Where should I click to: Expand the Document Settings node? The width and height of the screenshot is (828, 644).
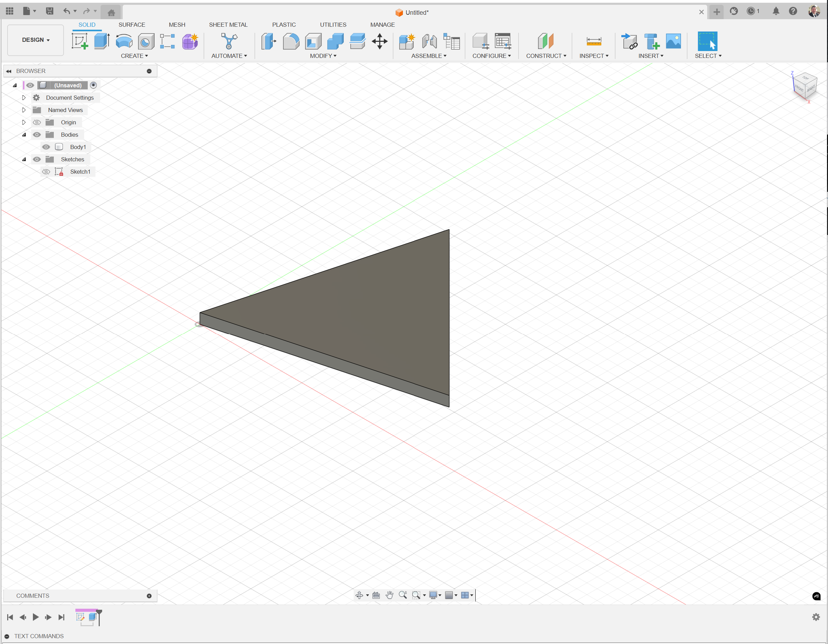[24, 97]
